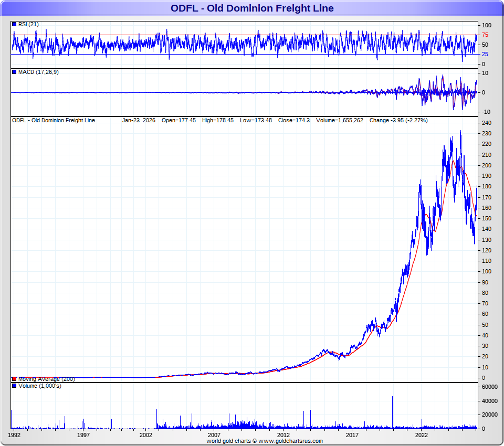Click the 240 price axis label
Image resolution: width=504 pixels, height=446 pixels.
point(486,123)
